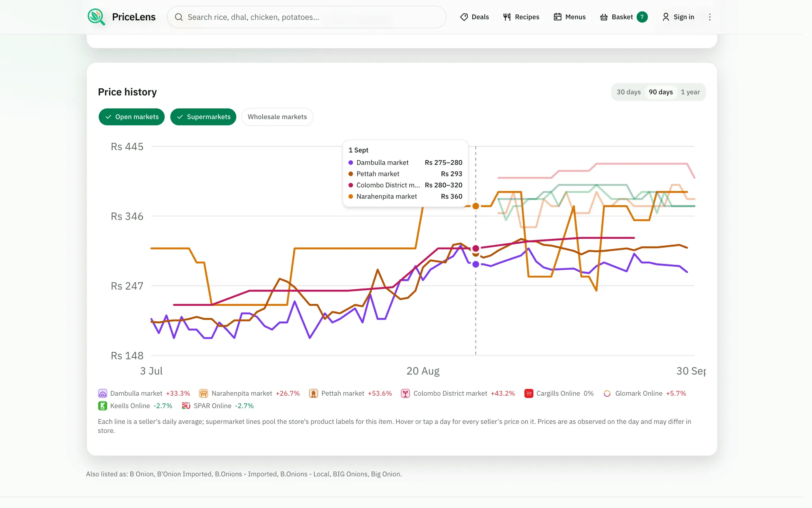
Task: Focus the product search field
Action: point(307,17)
